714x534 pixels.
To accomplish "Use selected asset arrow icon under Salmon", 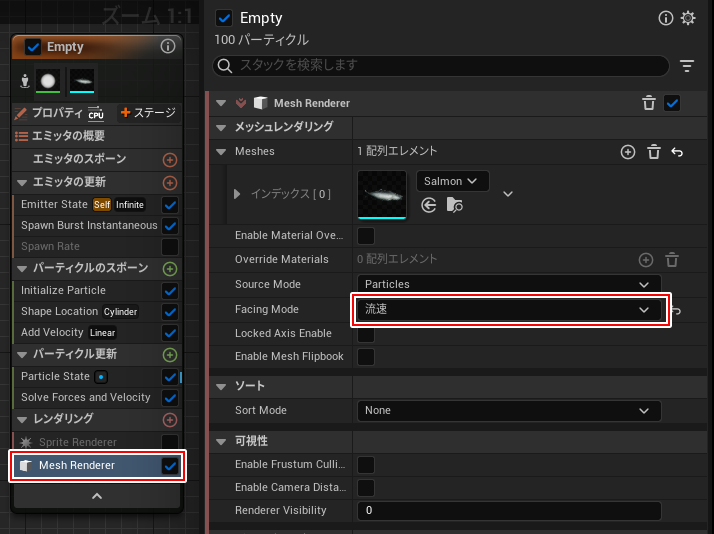I will click(429, 205).
